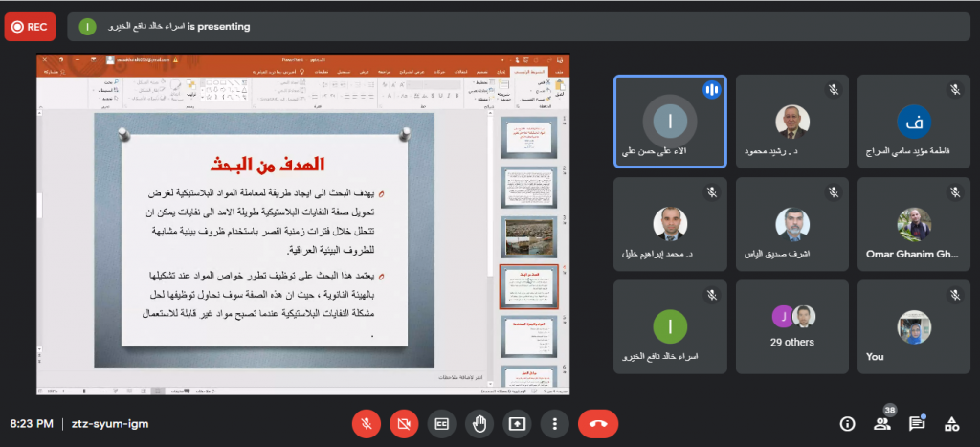Click the red REC recording indicator

pos(30,27)
